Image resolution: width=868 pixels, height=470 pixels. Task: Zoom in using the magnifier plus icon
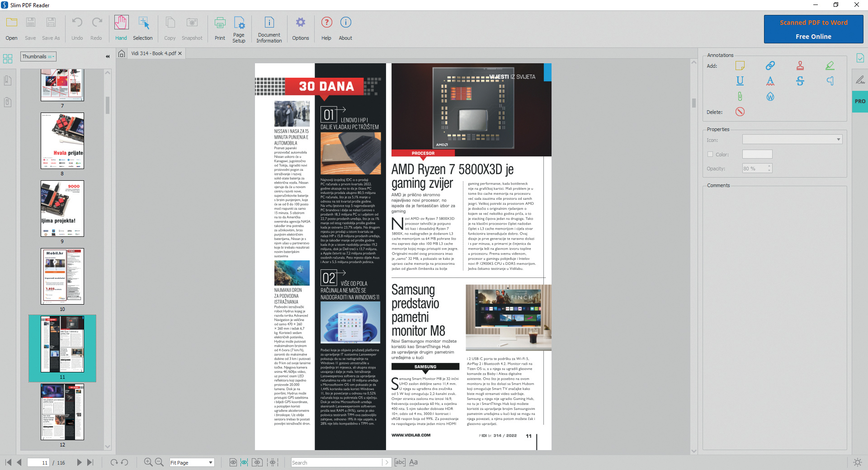coord(148,462)
